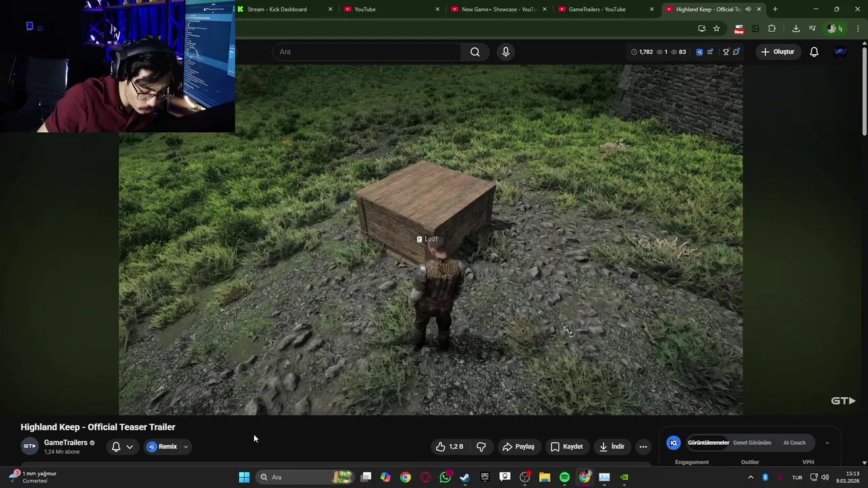Click the Windows taskbar search box
The width and height of the screenshot is (868, 488).
305,477
